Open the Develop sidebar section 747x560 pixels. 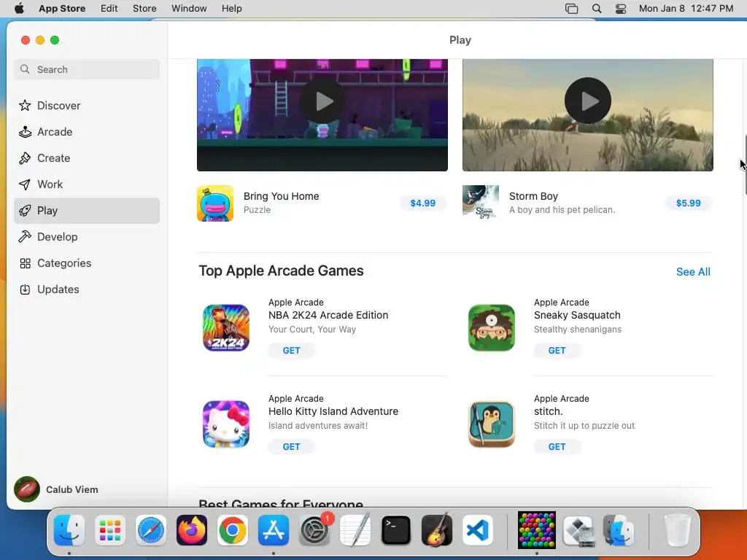(87, 237)
